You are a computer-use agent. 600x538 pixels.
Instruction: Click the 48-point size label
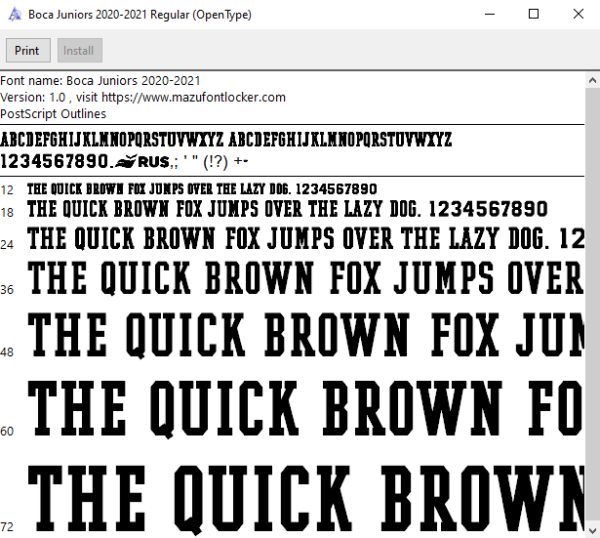pyautogui.click(x=7, y=352)
